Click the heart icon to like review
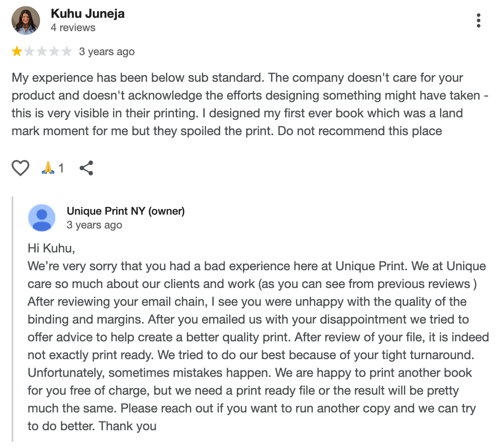Image resolution: width=500 pixels, height=448 pixels. (20, 168)
